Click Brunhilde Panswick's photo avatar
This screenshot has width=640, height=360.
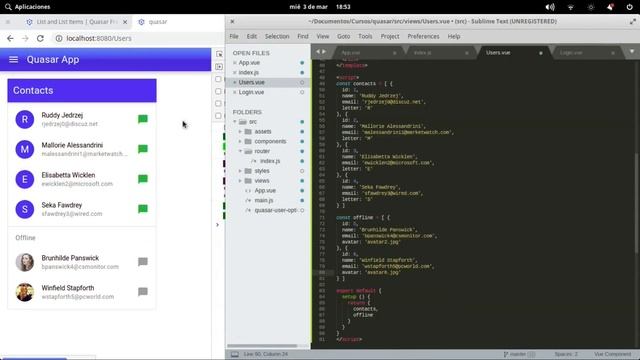pyautogui.click(x=25, y=262)
